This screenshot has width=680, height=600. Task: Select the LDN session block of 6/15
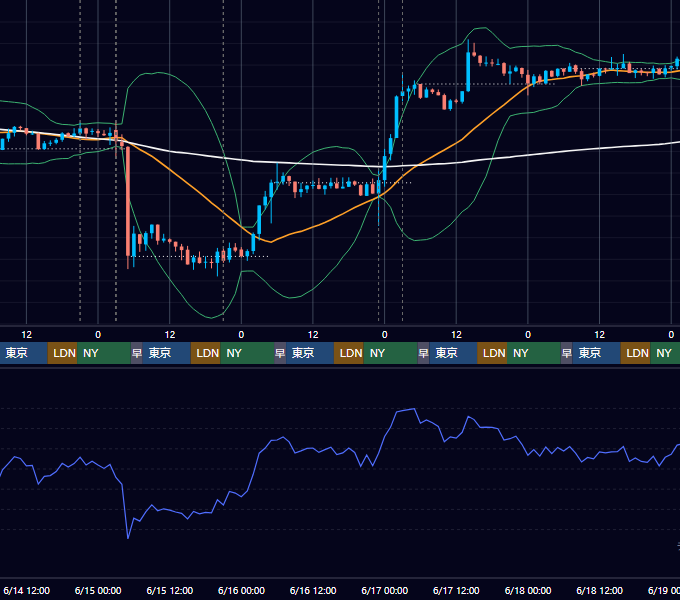(206, 353)
